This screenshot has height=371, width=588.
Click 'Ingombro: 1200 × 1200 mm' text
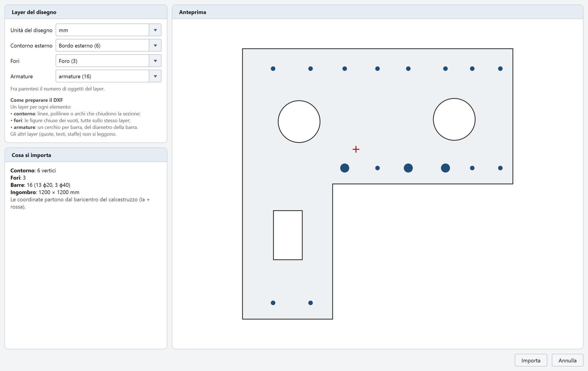(45, 192)
